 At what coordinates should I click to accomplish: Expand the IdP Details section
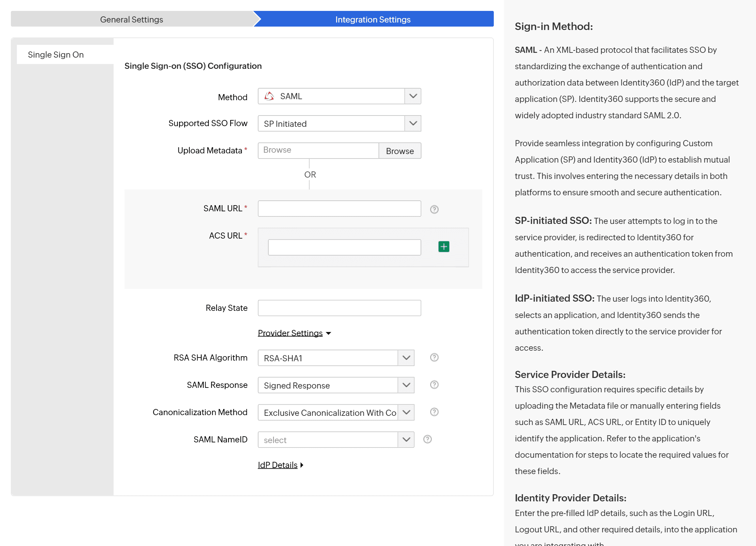pos(281,465)
